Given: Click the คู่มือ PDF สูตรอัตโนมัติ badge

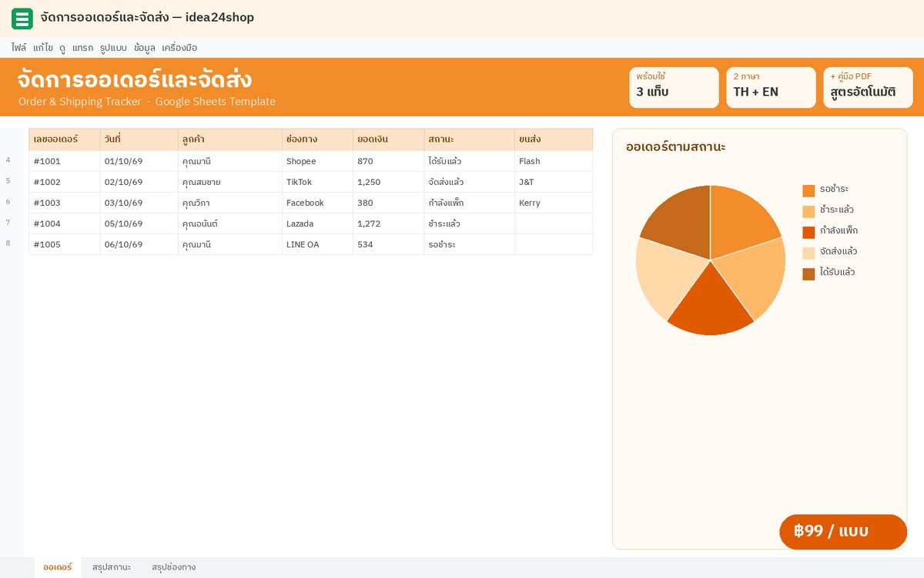Looking at the screenshot, I should [868, 87].
